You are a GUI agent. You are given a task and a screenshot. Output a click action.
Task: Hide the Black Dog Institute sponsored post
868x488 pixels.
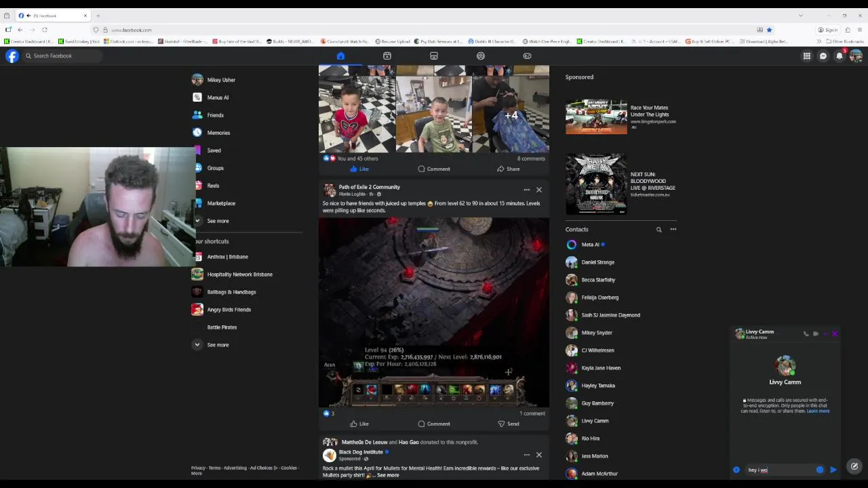point(539,455)
